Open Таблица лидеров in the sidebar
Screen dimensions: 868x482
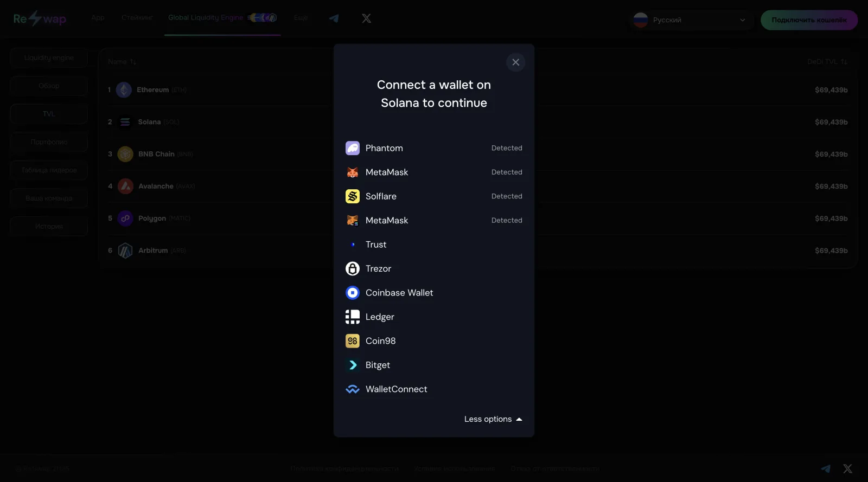pyautogui.click(x=49, y=170)
